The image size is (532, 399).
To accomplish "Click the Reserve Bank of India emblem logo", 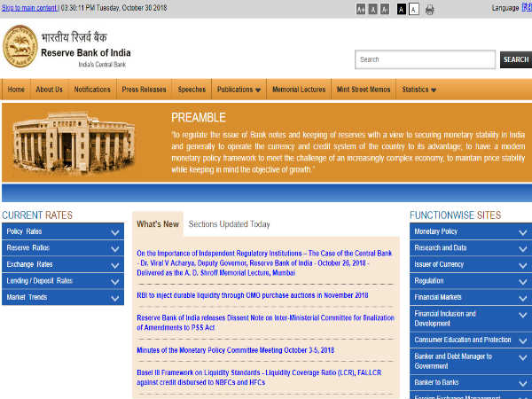I will (x=20, y=46).
